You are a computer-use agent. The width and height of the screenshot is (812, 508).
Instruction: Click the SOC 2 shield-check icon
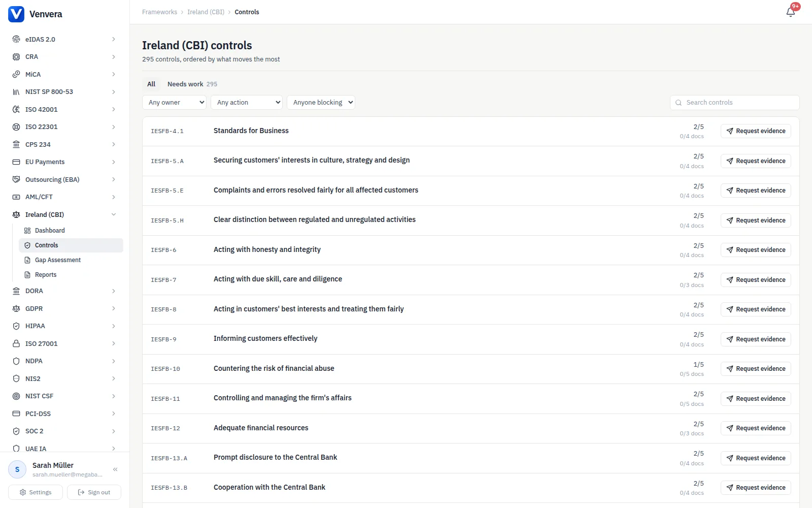16,431
